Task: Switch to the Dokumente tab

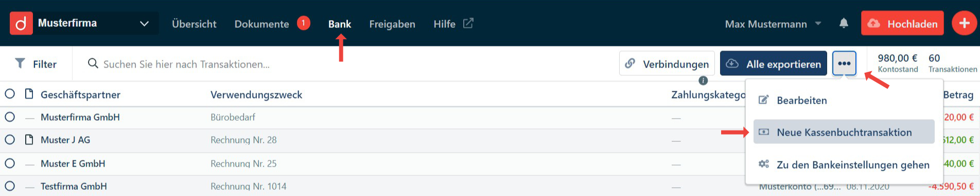Action: [261, 24]
